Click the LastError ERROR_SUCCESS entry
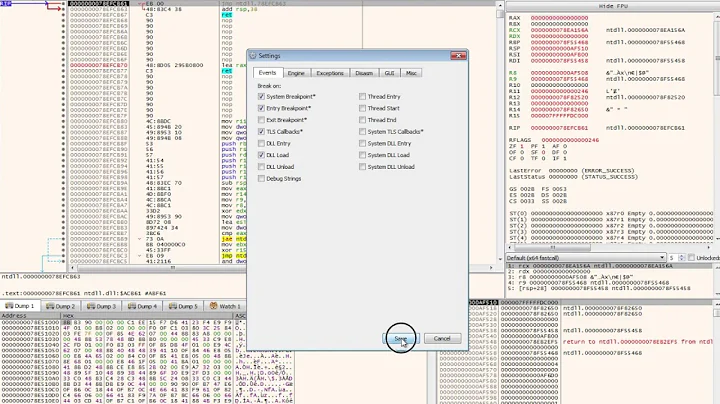The image size is (720, 404). pyautogui.click(x=571, y=170)
